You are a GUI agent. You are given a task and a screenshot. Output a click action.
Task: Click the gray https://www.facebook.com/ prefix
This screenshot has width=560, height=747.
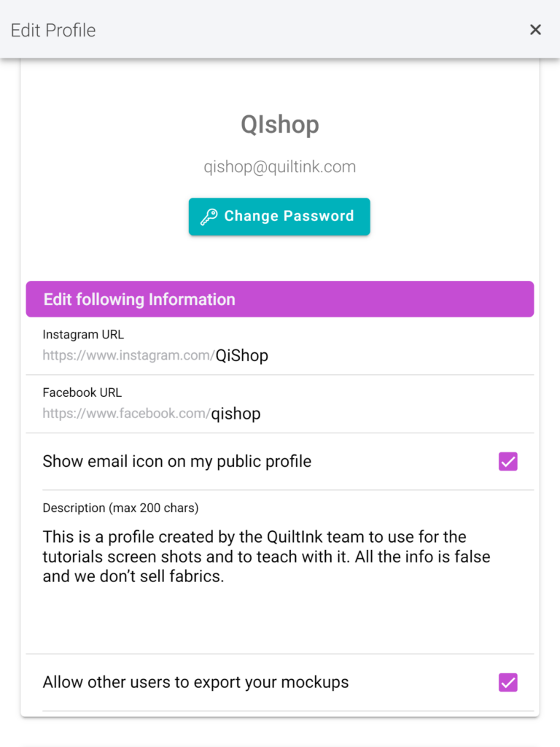click(x=127, y=414)
